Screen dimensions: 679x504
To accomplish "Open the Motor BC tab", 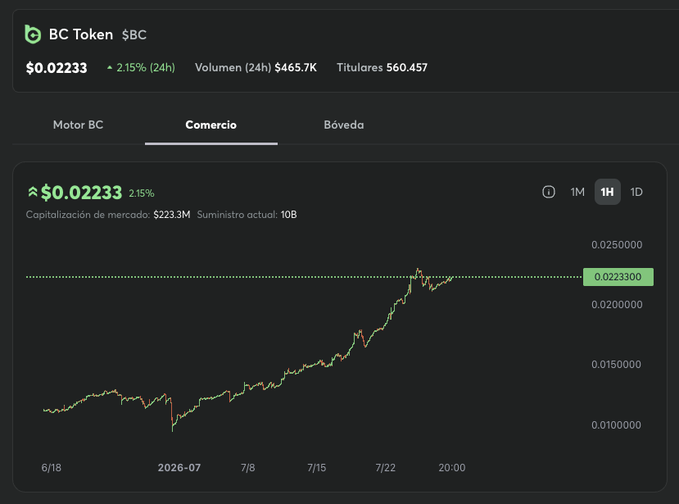I will point(78,125).
